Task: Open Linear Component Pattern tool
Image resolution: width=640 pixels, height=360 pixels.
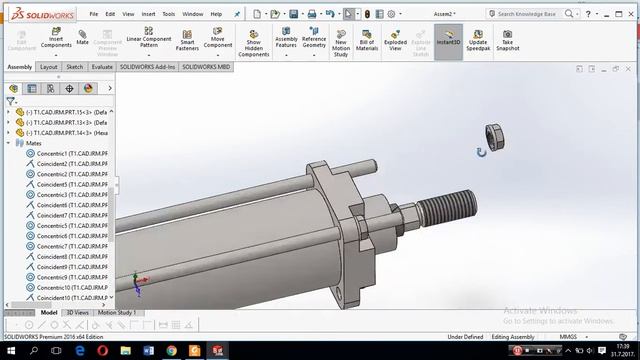Action: 149,37
